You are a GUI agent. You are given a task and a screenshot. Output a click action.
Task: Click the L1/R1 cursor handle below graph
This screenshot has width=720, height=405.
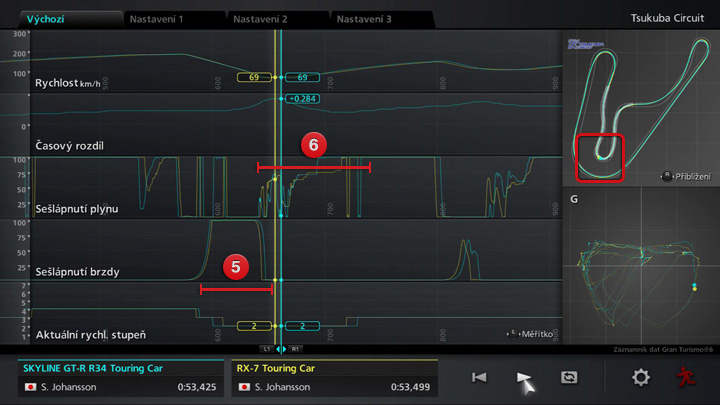pos(281,349)
